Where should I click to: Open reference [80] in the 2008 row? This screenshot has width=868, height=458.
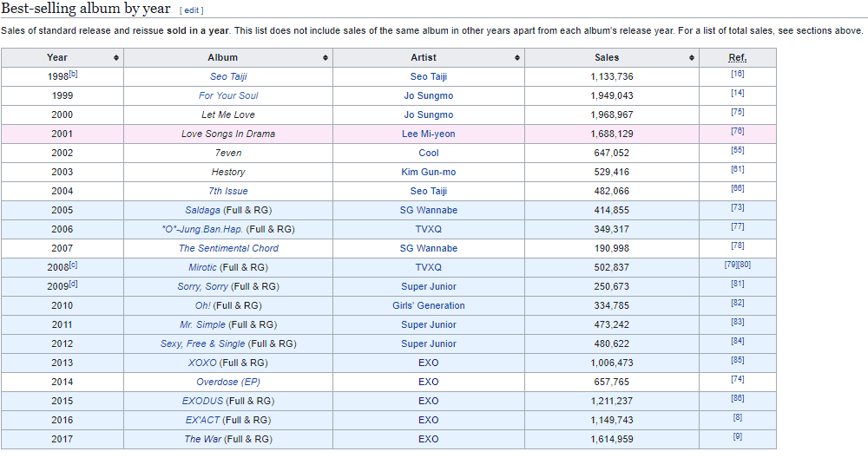tap(744, 265)
